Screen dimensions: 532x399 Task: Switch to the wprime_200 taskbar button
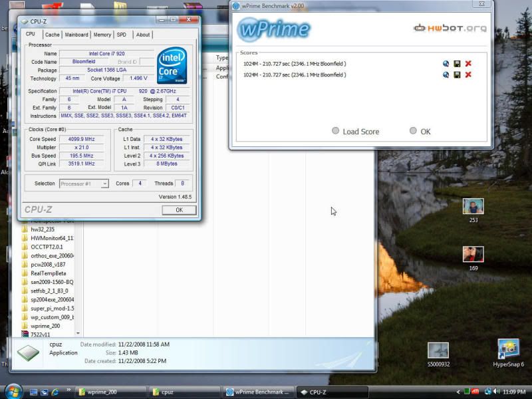(110, 392)
